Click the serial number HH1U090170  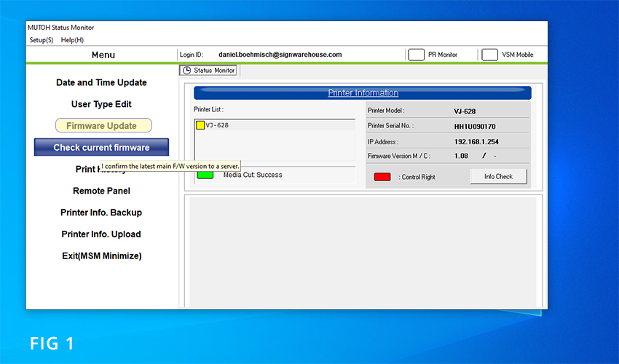tap(475, 127)
